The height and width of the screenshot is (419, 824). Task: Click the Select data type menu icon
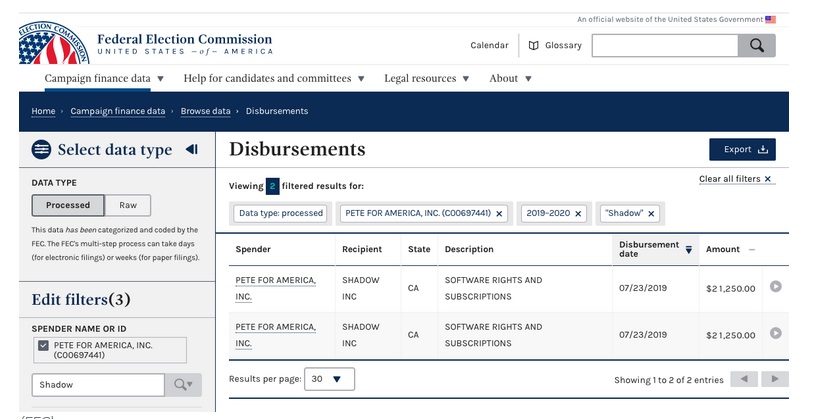(41, 150)
